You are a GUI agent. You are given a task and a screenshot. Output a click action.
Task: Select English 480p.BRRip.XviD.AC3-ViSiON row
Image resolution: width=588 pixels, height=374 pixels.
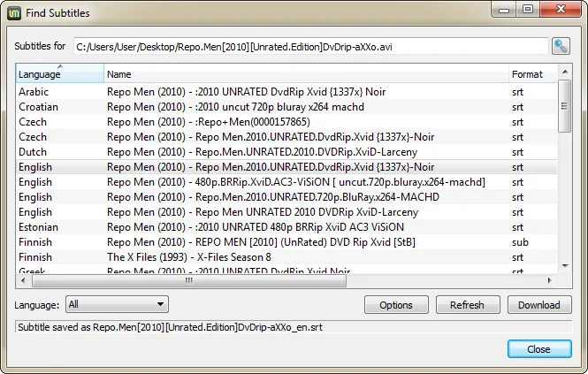tap(286, 181)
